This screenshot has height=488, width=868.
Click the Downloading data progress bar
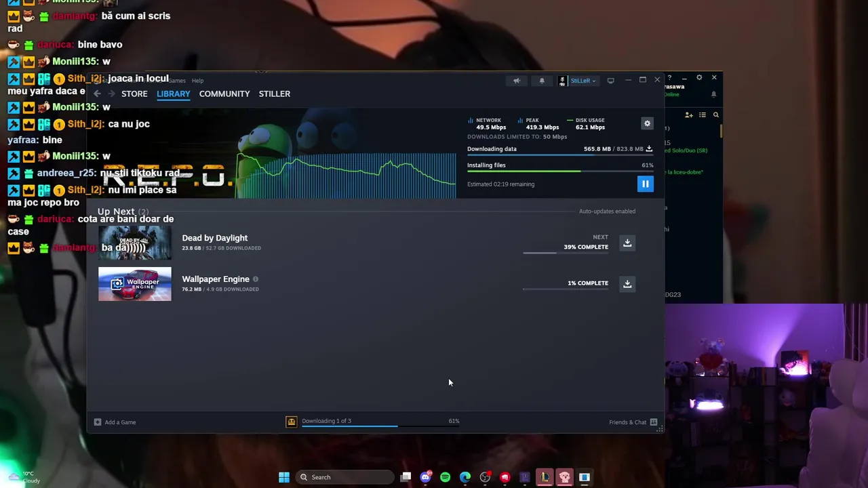click(560, 155)
